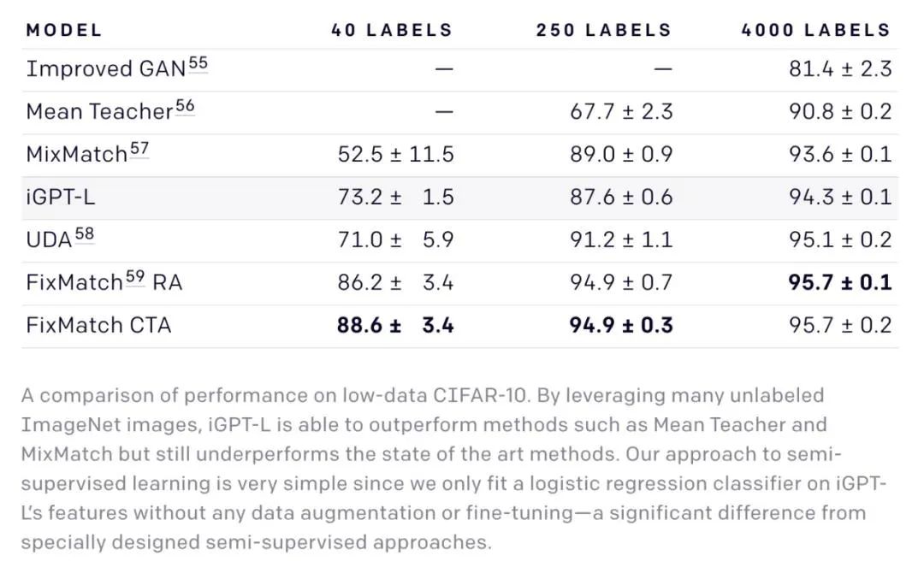Click the 67.7 ± 2.3 value

pyautogui.click(x=621, y=112)
